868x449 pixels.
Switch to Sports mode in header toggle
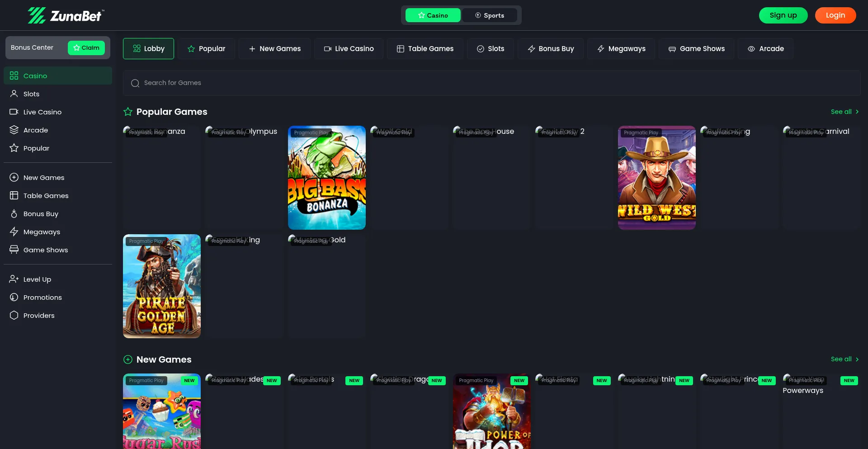coord(490,15)
